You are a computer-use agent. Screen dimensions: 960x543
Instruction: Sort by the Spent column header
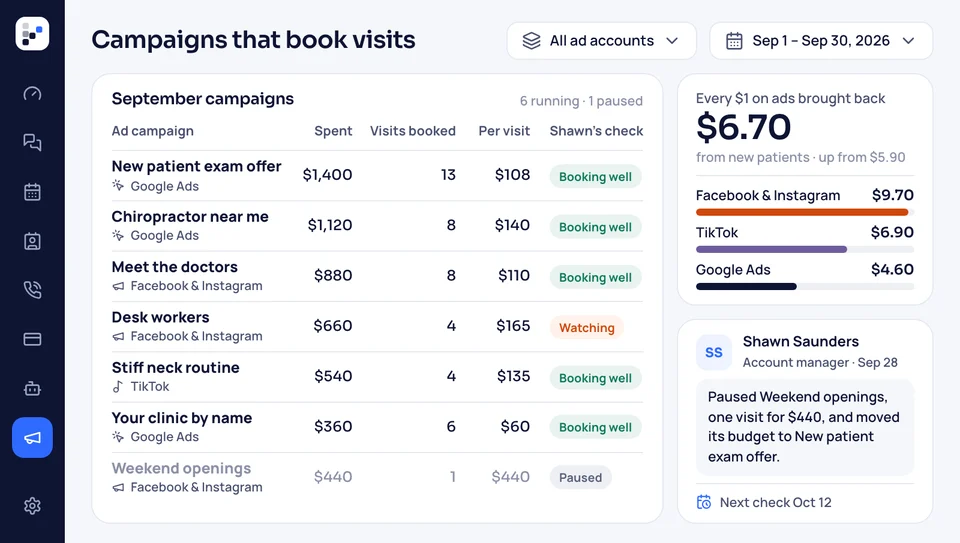click(333, 131)
